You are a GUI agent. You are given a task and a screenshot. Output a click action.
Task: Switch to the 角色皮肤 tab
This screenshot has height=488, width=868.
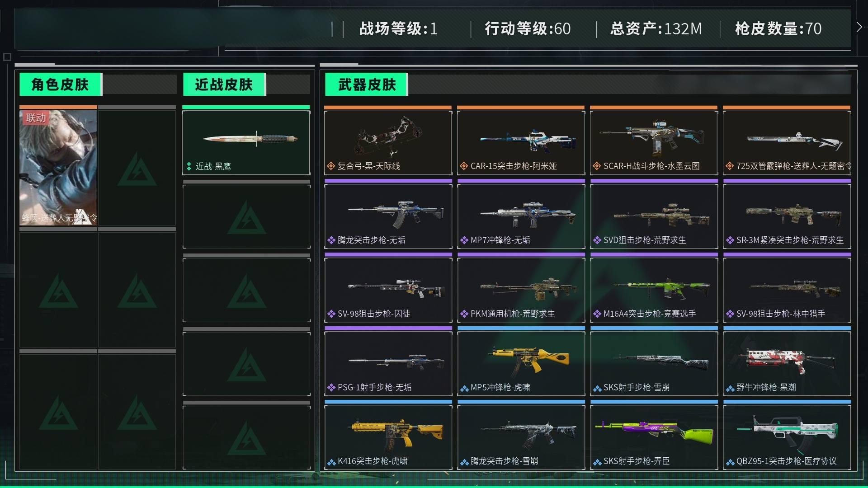(x=61, y=84)
